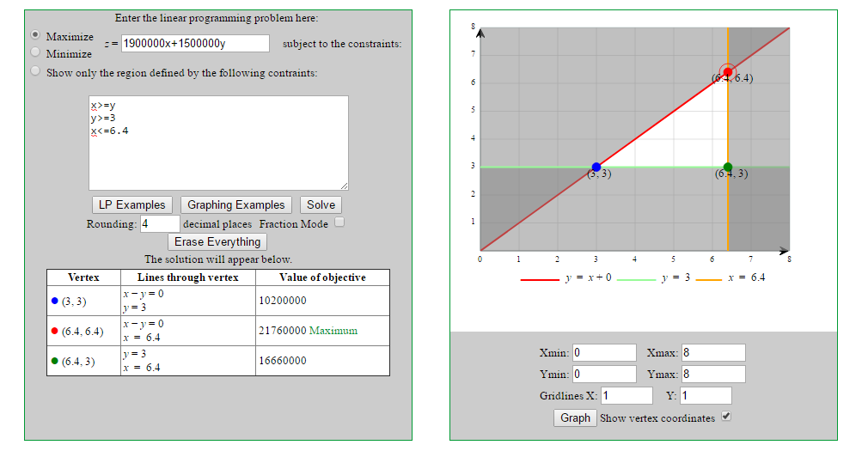The image size is (868, 451).
Task: Click the objective function input field
Action: point(194,44)
